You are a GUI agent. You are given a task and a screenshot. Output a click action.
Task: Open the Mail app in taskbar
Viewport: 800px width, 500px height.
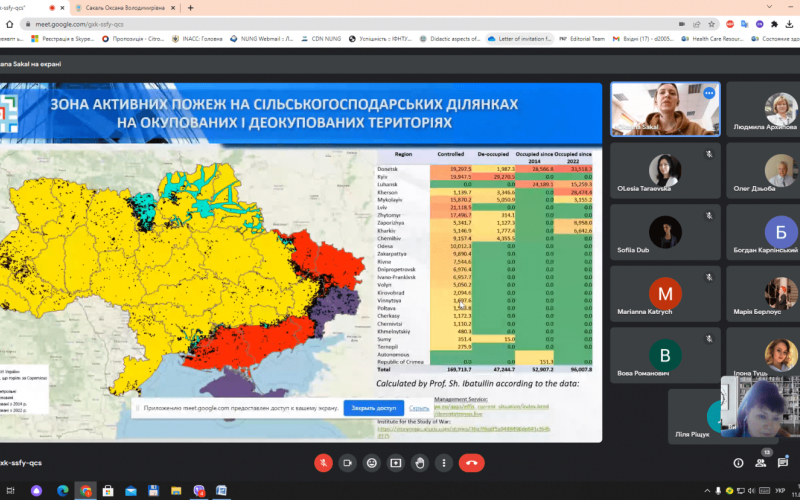coord(131,491)
